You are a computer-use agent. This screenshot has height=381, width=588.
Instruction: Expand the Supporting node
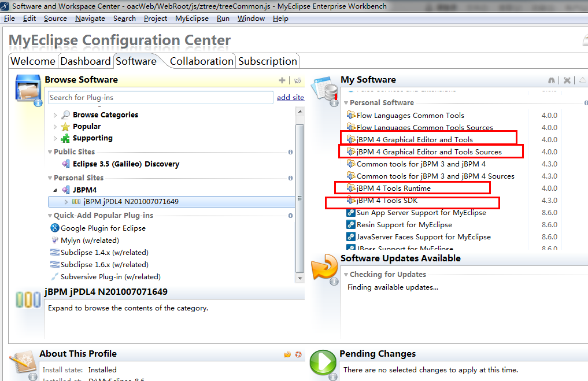tap(55, 138)
